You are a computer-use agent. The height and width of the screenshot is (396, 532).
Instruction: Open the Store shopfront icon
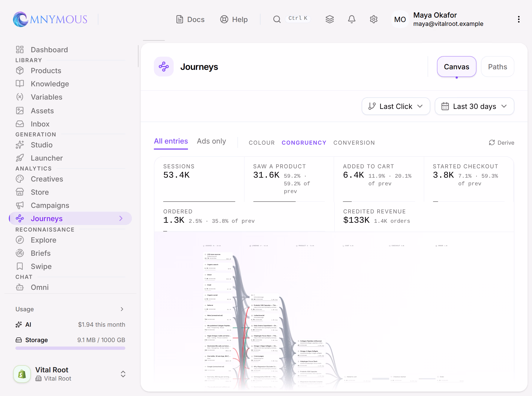click(20, 192)
